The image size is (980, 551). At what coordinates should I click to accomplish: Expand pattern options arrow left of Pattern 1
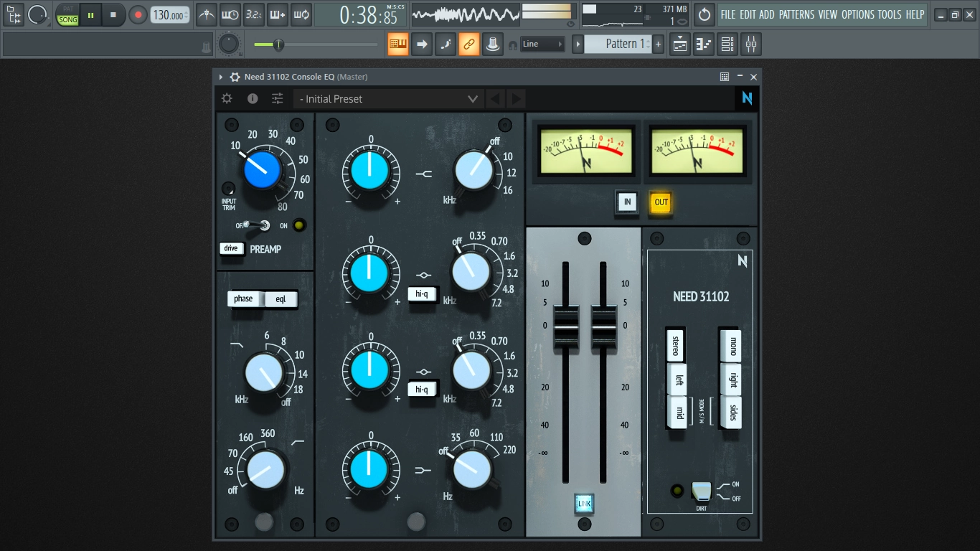[x=578, y=44]
